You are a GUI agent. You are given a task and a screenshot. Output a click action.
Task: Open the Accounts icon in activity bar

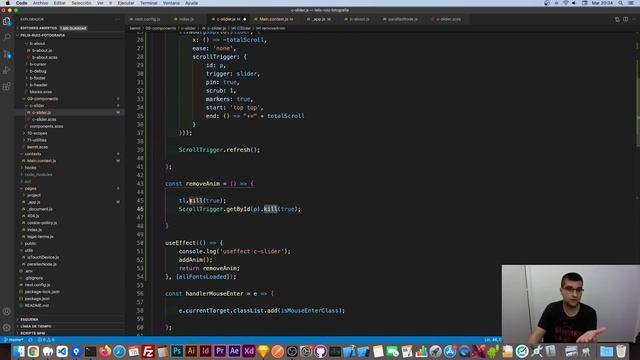click(x=7, y=311)
